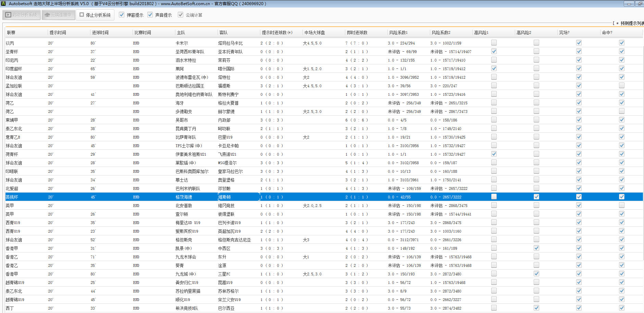644x313 pixels.
Task: Toggle the 弹窗提示 checkbox
Action: (x=122, y=15)
